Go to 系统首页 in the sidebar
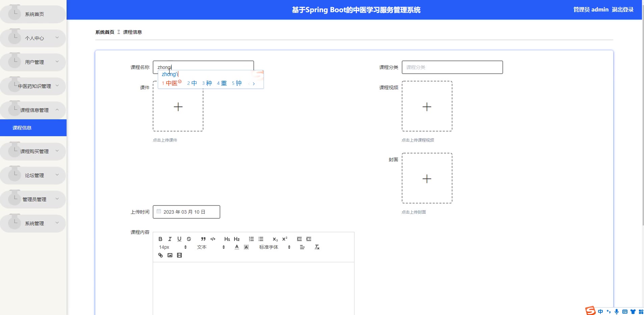The image size is (644, 315). (x=33, y=14)
